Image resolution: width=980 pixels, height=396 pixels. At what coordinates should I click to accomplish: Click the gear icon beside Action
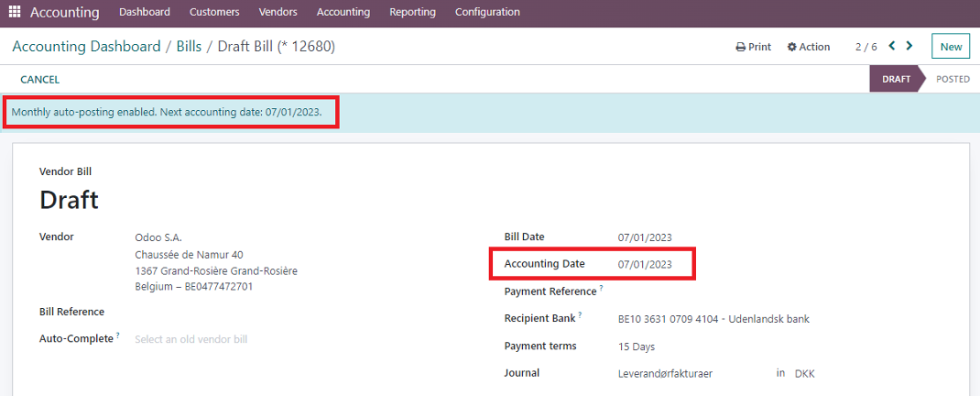[x=792, y=47]
